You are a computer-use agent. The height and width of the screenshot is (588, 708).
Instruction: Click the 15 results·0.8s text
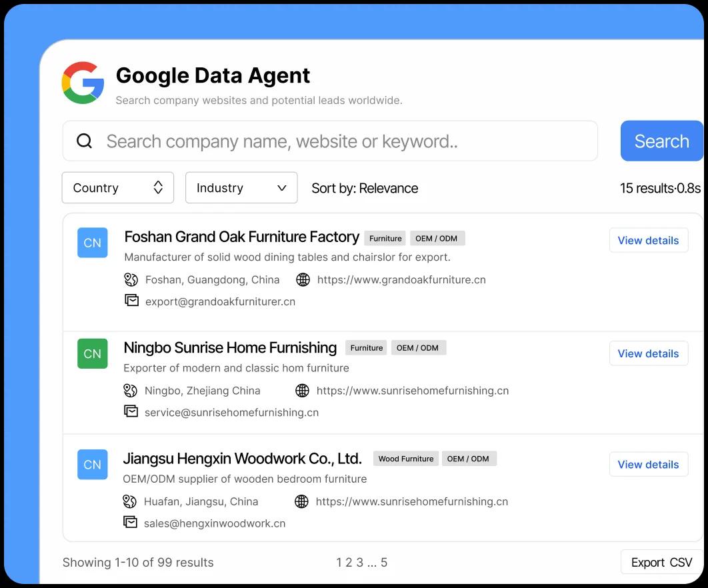[660, 188]
